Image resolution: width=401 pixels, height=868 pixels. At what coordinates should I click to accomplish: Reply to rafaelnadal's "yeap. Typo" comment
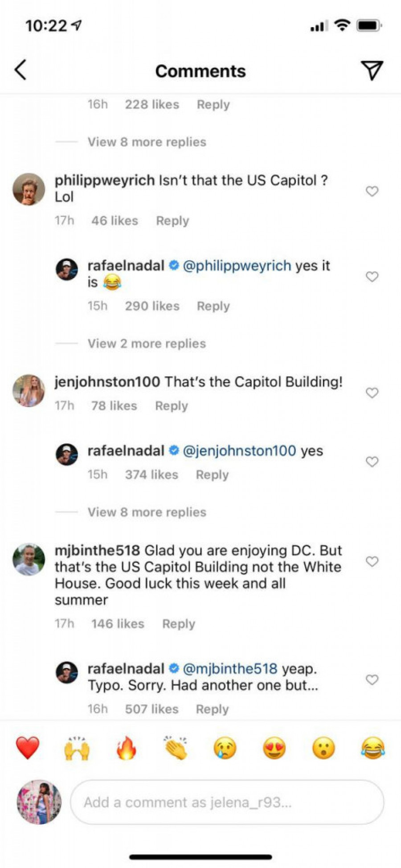click(x=212, y=709)
